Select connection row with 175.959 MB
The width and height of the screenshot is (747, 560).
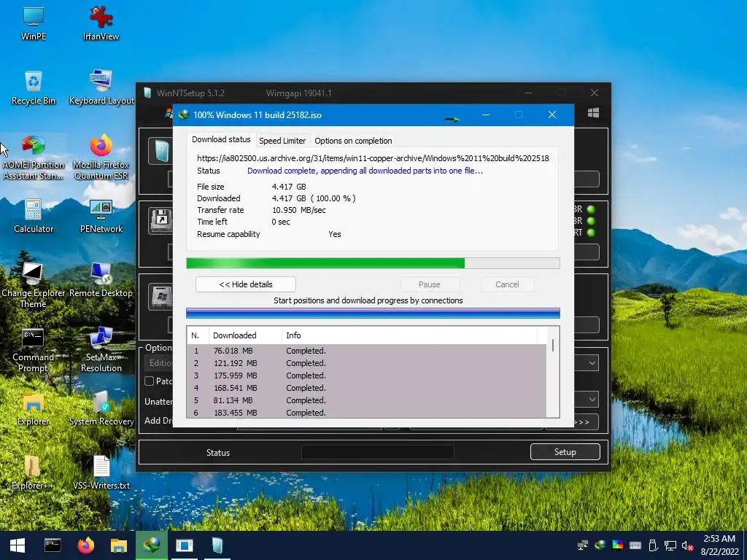click(367, 376)
